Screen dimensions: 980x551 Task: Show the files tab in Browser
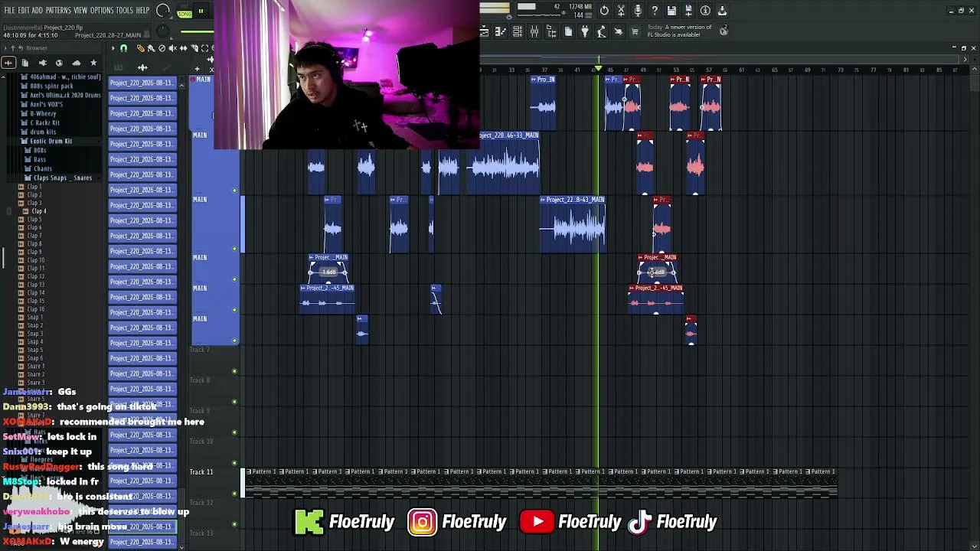pos(25,63)
